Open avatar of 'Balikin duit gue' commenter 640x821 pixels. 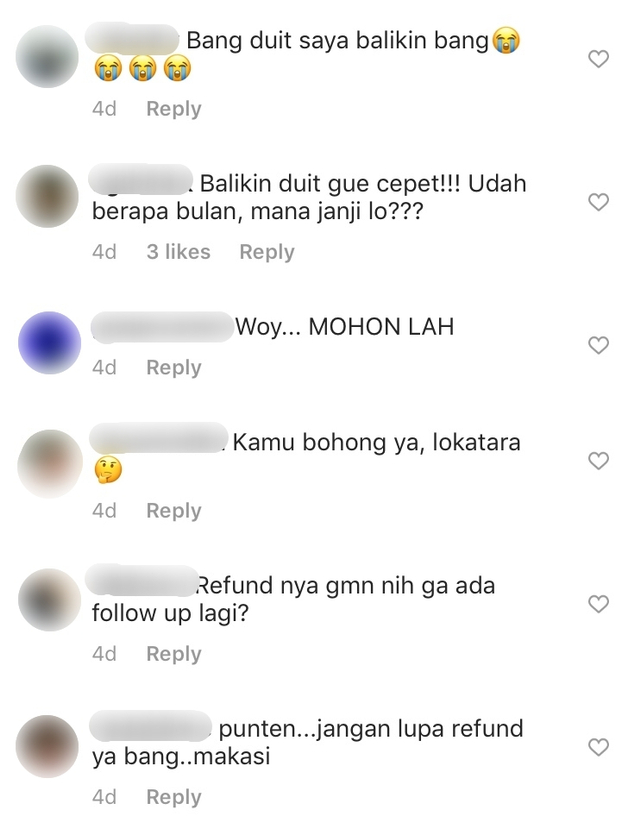tap(47, 196)
